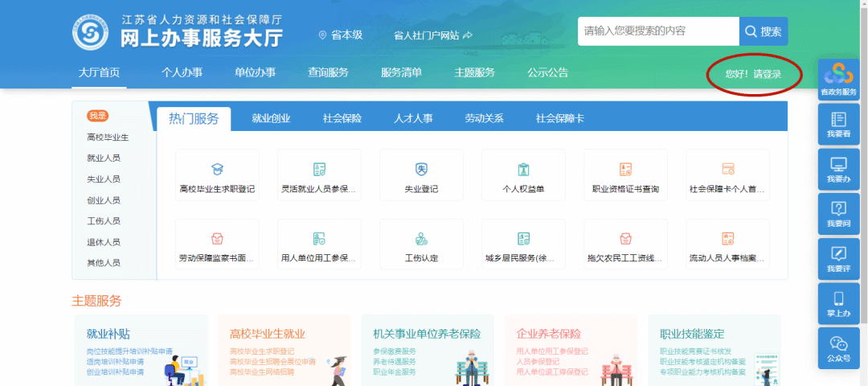Open 公众号 WeChat sidebar button

tap(838, 349)
